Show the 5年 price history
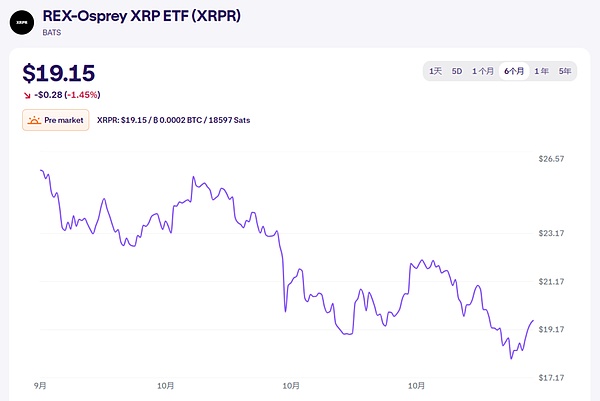The image size is (600, 401). pos(565,71)
